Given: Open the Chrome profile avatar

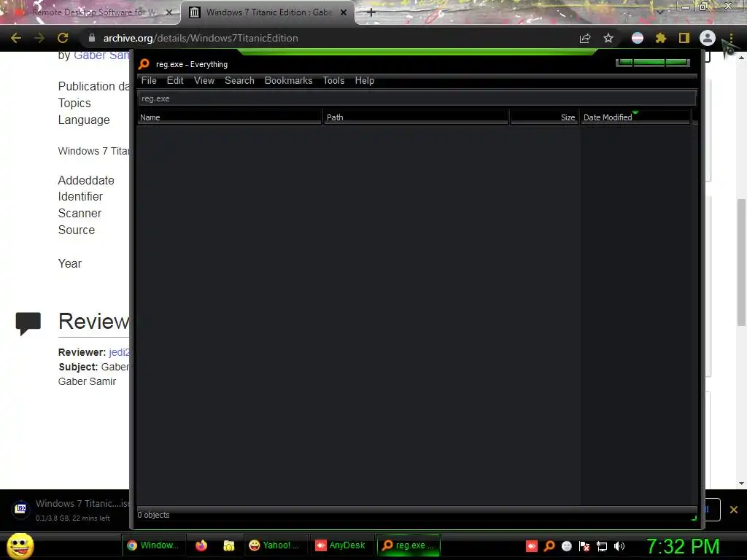Looking at the screenshot, I should coord(708,38).
